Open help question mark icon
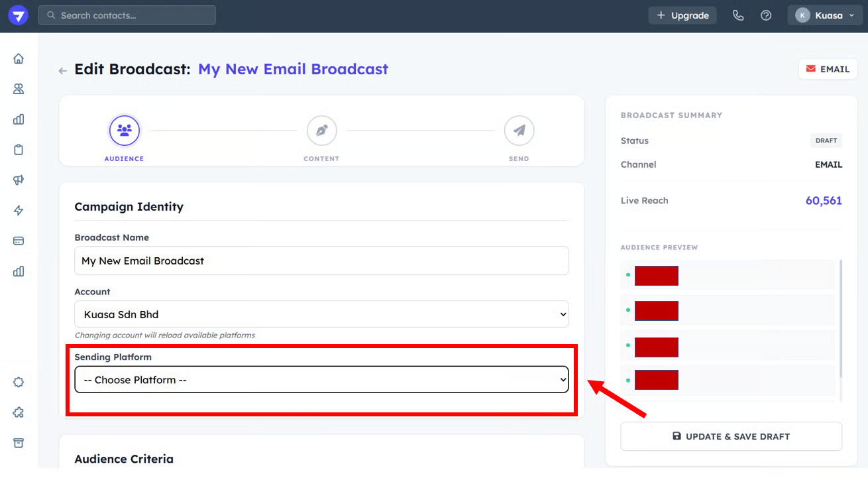The width and height of the screenshot is (868, 480). (x=766, y=15)
